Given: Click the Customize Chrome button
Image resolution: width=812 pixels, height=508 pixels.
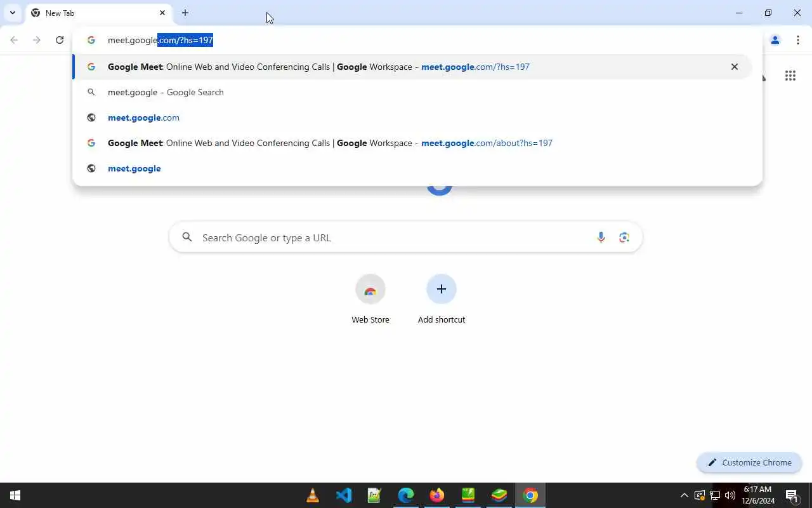Looking at the screenshot, I should (x=750, y=462).
